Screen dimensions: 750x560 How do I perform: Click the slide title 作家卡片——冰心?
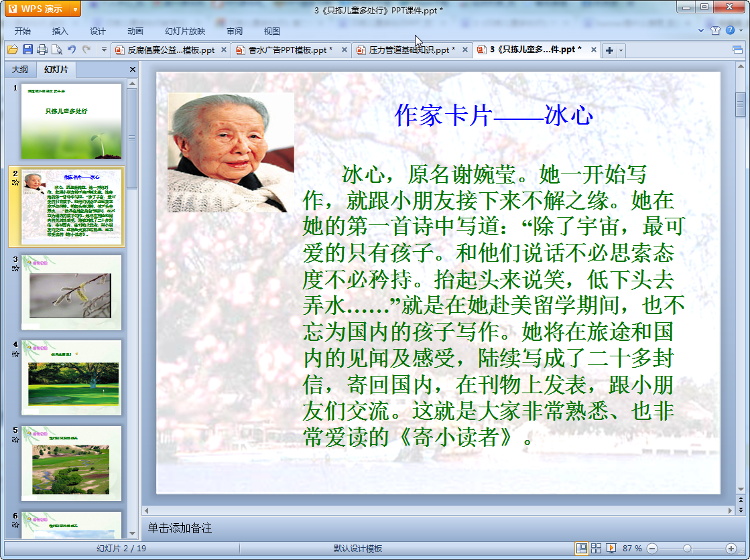pyautogui.click(x=493, y=115)
